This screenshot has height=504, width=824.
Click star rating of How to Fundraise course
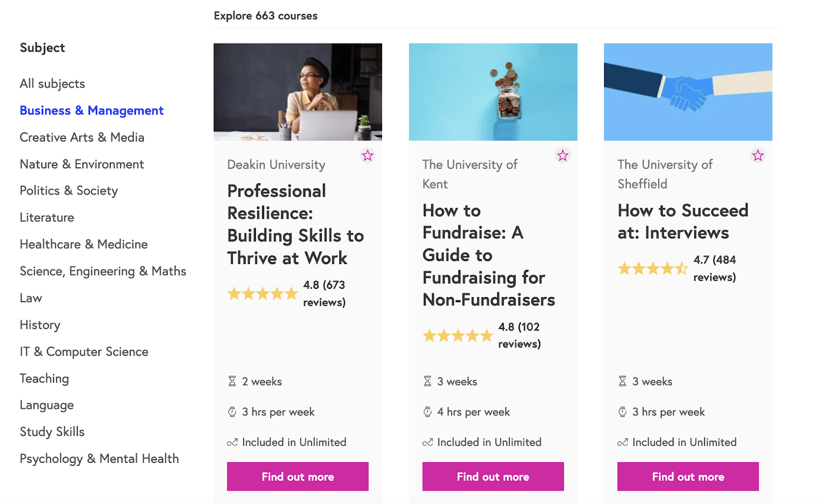(458, 336)
